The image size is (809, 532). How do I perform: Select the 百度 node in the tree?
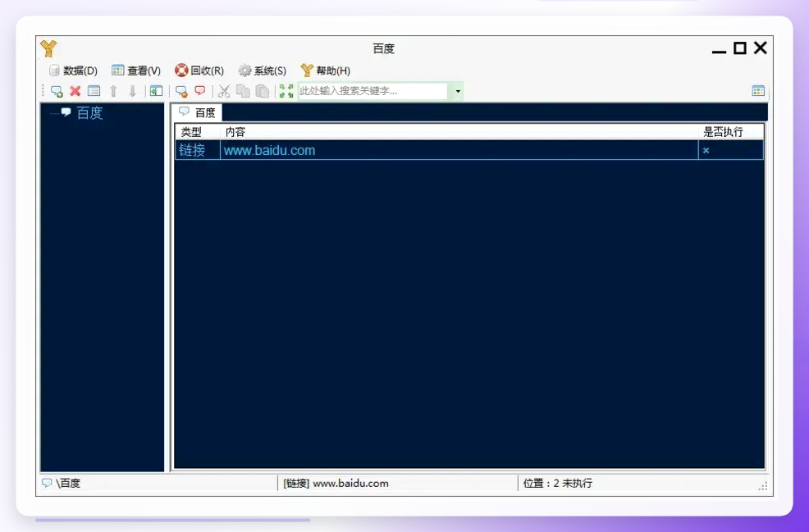pos(89,113)
